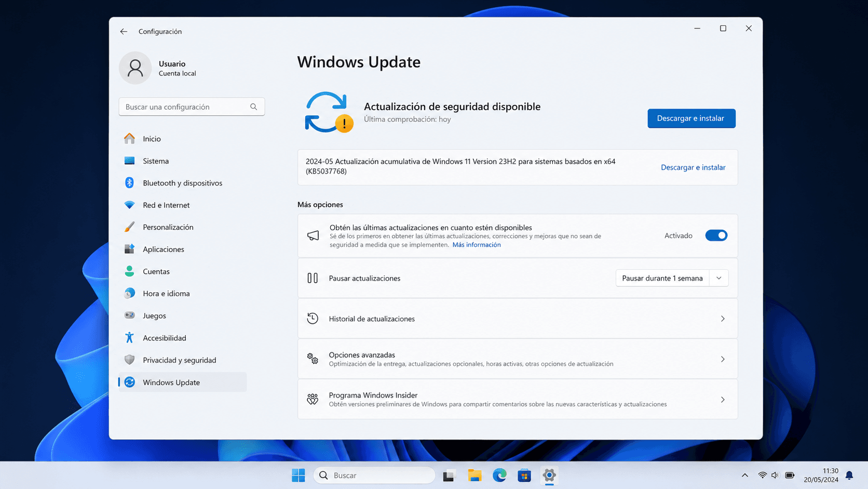
Task: Open Bluetooth y dispositivos settings
Action: click(183, 183)
